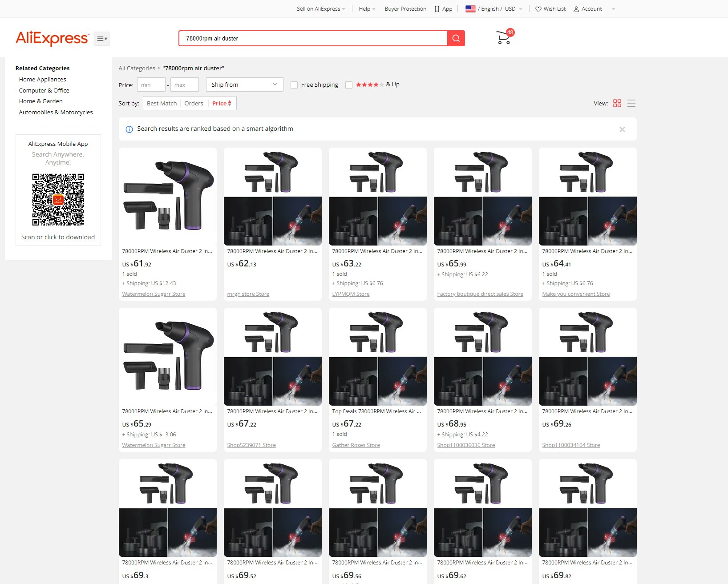
Task: Open the shopping cart icon
Action: coord(503,38)
